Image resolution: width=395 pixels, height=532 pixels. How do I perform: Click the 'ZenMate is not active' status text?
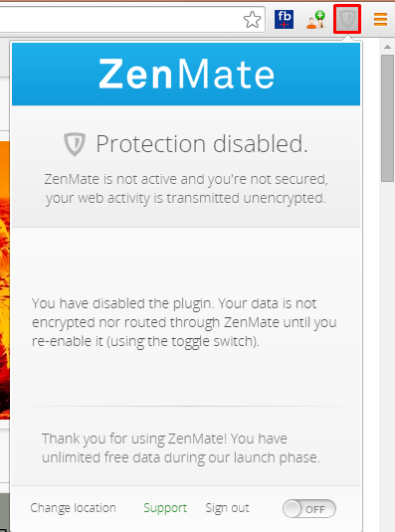pos(186,188)
